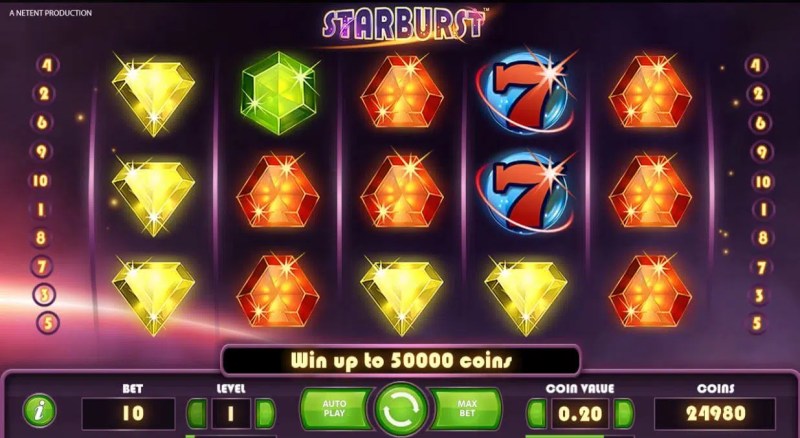
Task: Raise the coin value with the right arrow
Action: pos(623,413)
